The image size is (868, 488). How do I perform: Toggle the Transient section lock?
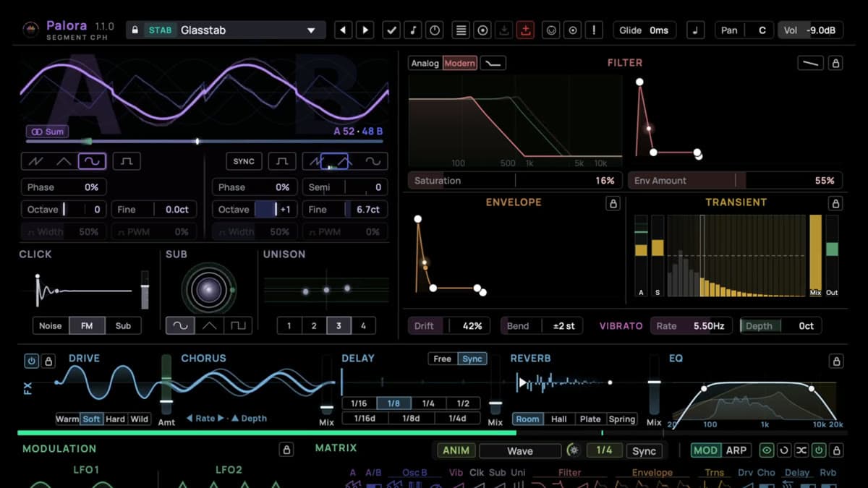(x=835, y=204)
